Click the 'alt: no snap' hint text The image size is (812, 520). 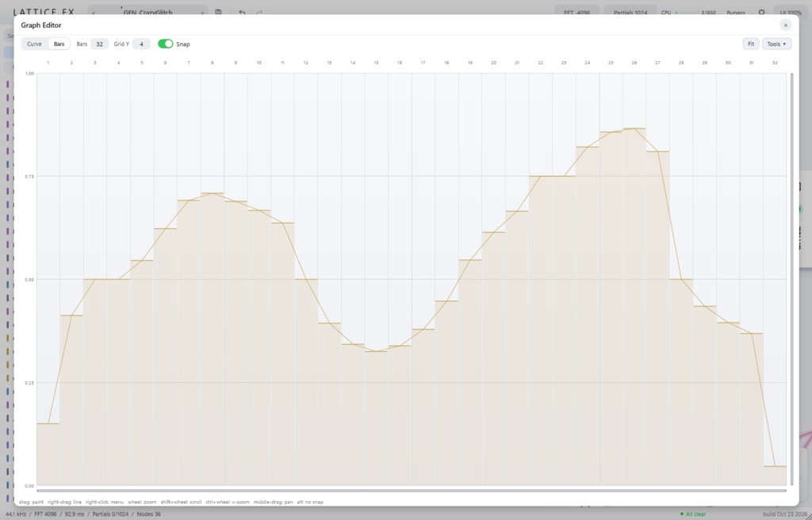[x=310, y=502]
